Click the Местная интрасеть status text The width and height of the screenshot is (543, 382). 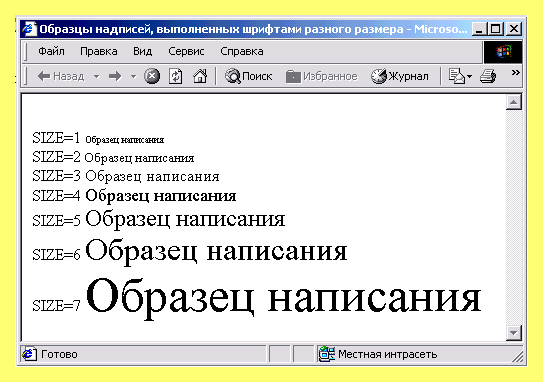point(388,354)
